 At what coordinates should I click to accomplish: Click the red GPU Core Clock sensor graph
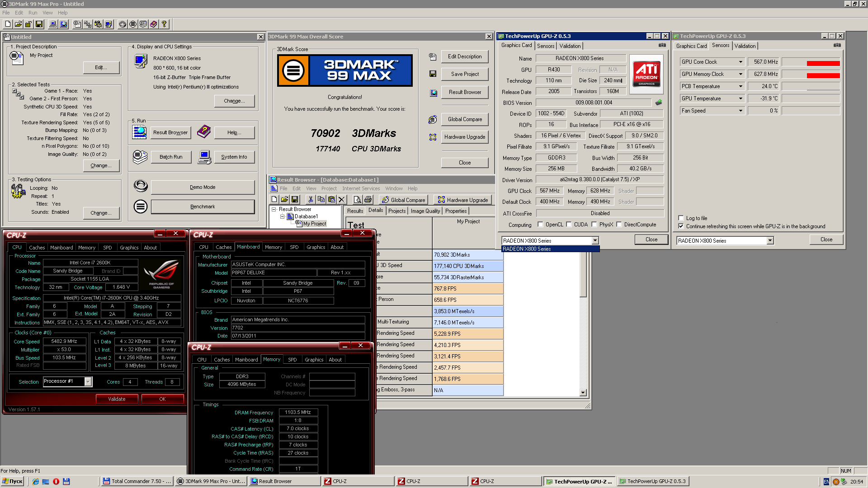[x=811, y=62]
